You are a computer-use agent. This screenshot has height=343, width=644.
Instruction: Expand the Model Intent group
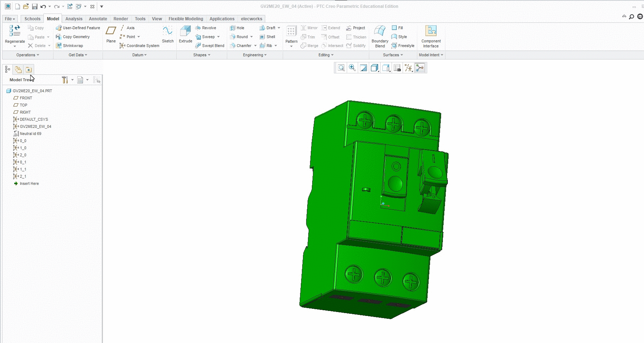431,55
